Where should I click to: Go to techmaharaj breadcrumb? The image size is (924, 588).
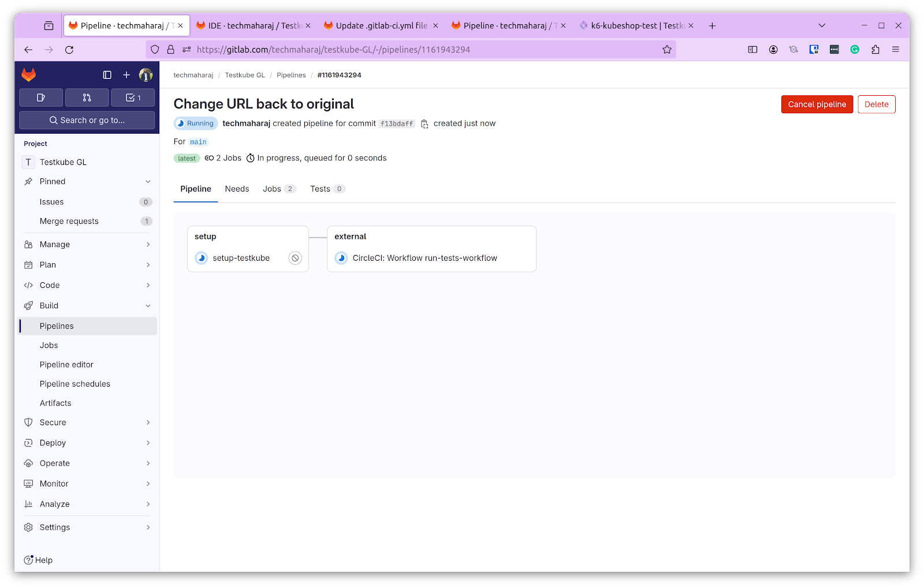point(193,75)
